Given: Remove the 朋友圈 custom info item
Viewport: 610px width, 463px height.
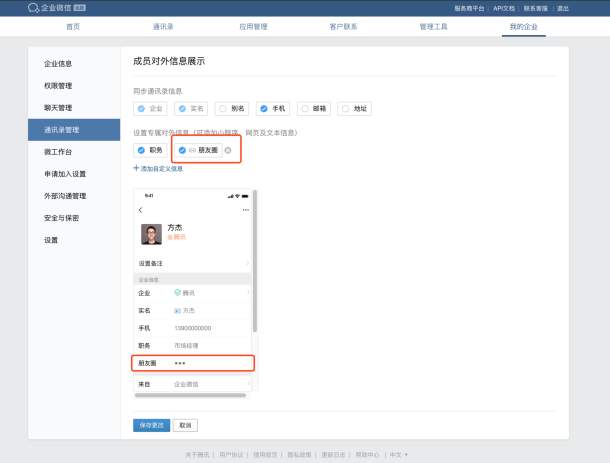Looking at the screenshot, I should (228, 151).
